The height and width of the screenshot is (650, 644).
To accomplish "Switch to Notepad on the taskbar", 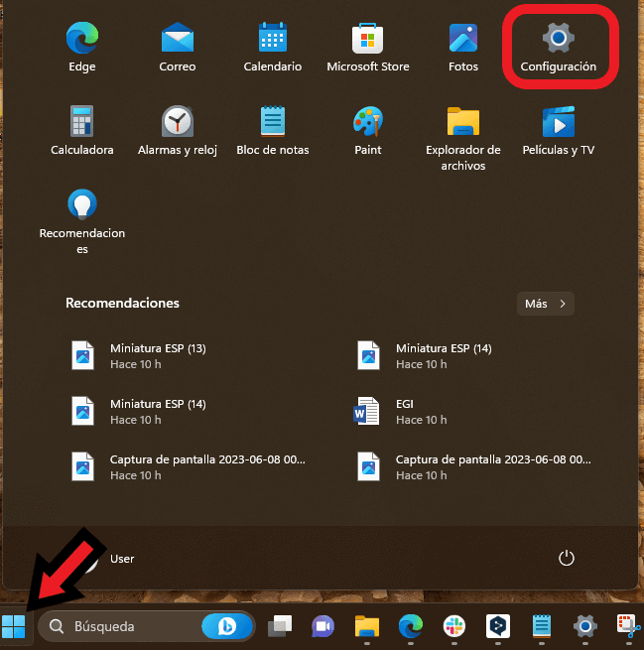I will click(x=541, y=626).
